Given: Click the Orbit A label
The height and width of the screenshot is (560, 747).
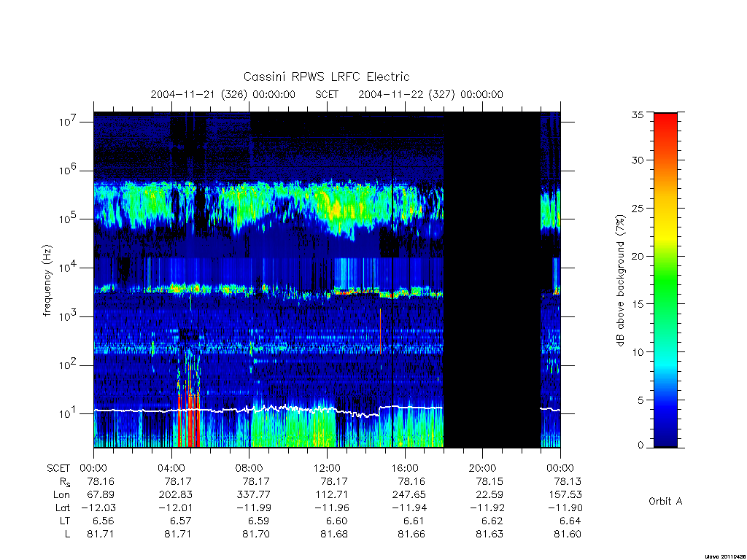Looking at the screenshot, I should [665, 501].
